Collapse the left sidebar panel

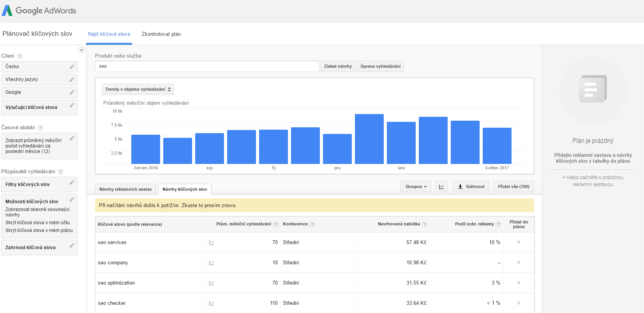point(81,50)
